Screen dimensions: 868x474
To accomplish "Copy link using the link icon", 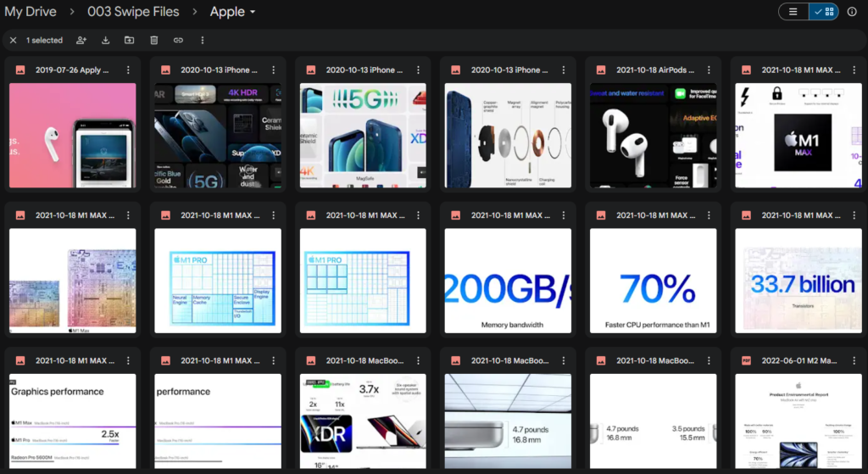I will (x=178, y=40).
